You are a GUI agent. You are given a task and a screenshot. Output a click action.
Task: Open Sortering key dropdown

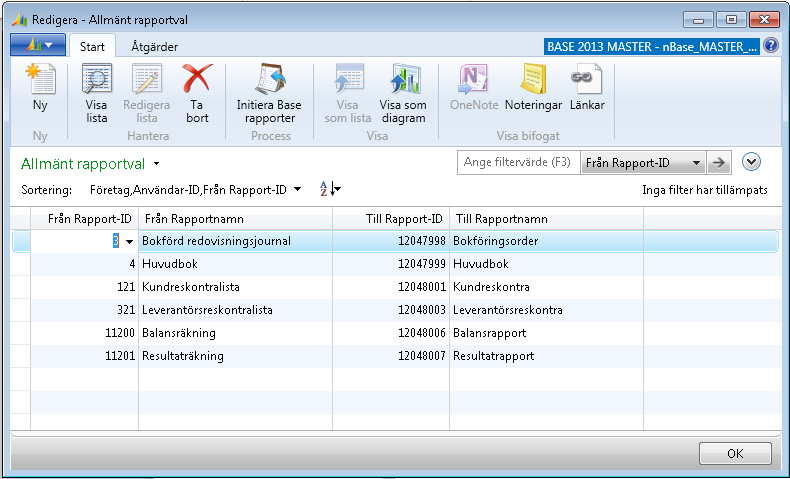[297, 189]
